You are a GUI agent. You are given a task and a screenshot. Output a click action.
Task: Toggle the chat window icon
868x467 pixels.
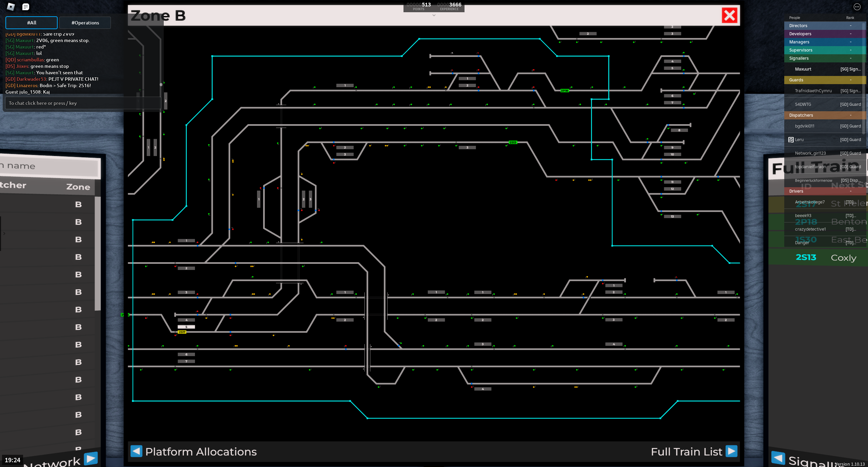tap(26, 7)
